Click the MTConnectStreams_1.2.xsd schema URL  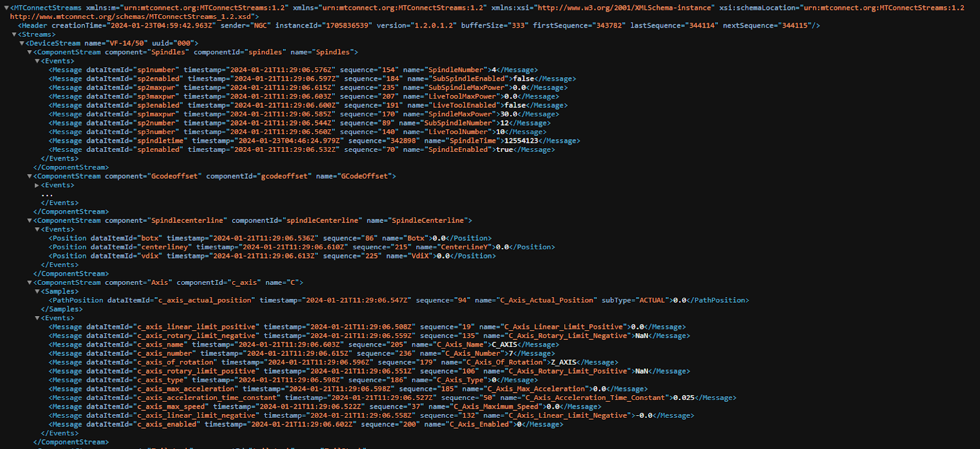click(x=132, y=17)
